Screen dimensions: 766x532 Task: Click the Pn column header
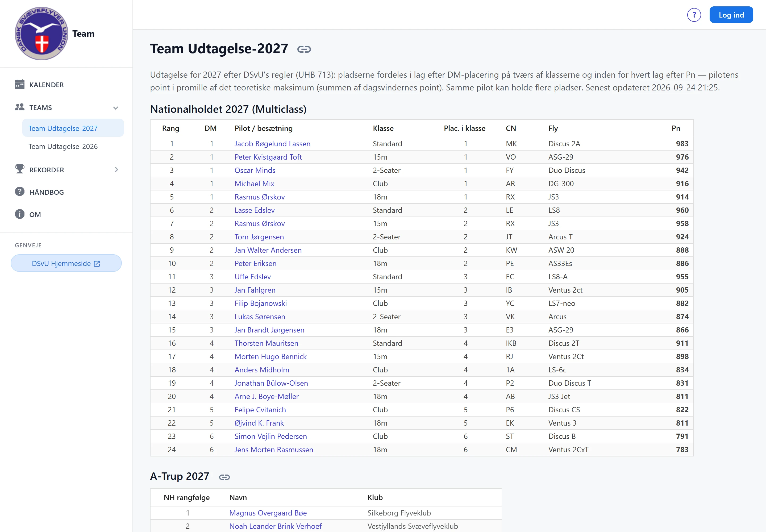click(x=676, y=129)
